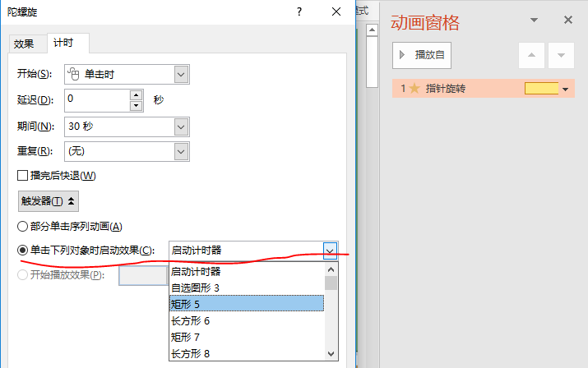The image size is (588, 368).
Task: Click the yellow timing bar for 指针旋转
Action: pos(541,89)
